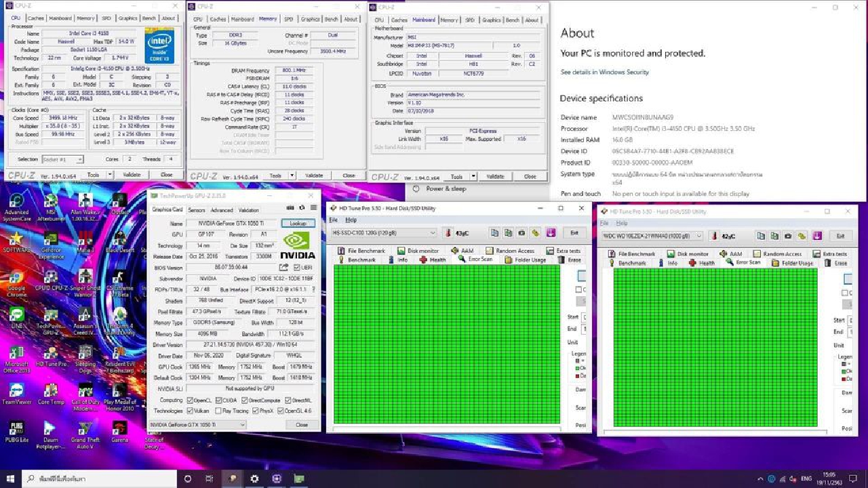Screen dimensions: 868x488
Task: Open See details in Windows Security link
Action: click(x=605, y=72)
